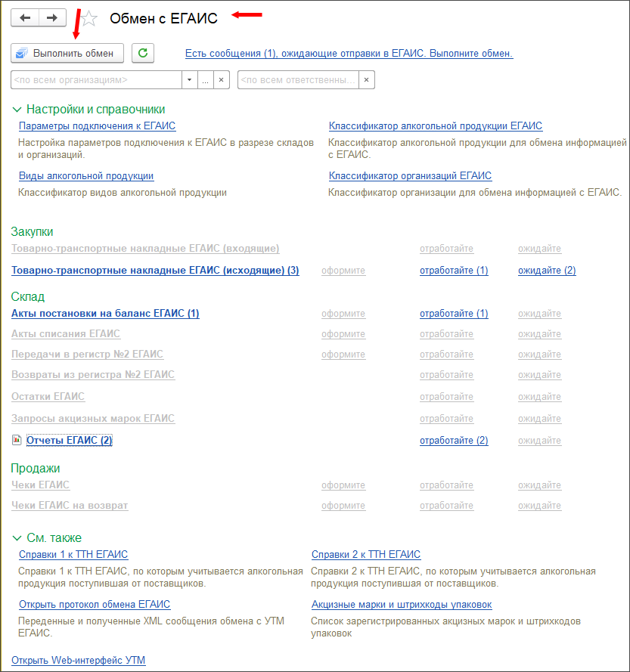
Task: Clear the responsible person filter field
Action: tap(366, 79)
